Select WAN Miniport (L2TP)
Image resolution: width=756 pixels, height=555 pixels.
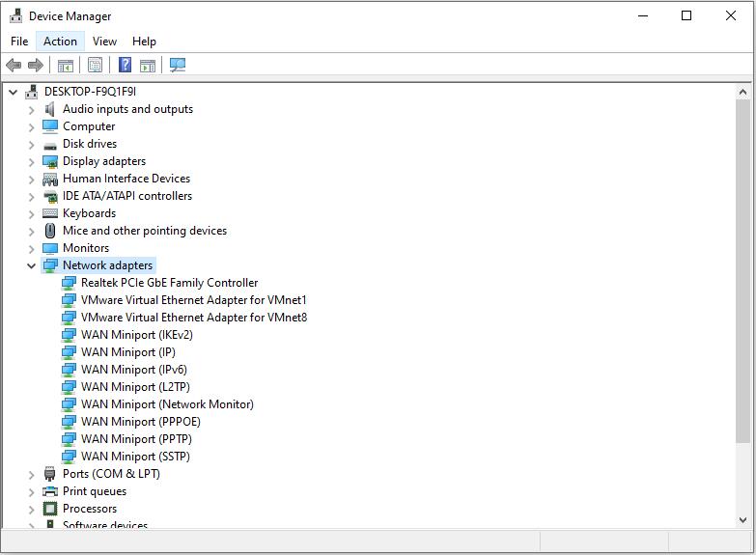point(135,387)
